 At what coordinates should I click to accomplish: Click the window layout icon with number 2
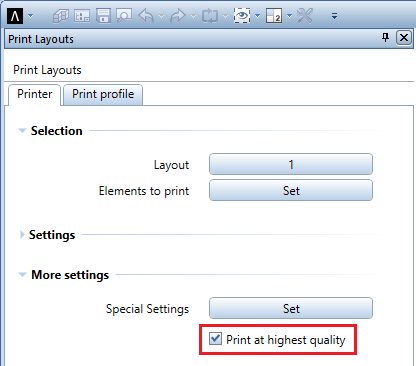[x=274, y=16]
